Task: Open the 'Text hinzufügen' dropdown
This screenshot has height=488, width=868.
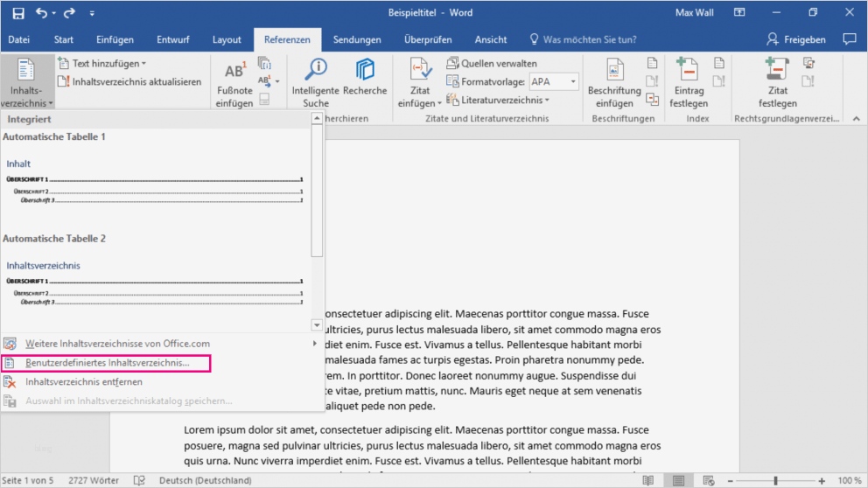Action: pyautogui.click(x=101, y=64)
